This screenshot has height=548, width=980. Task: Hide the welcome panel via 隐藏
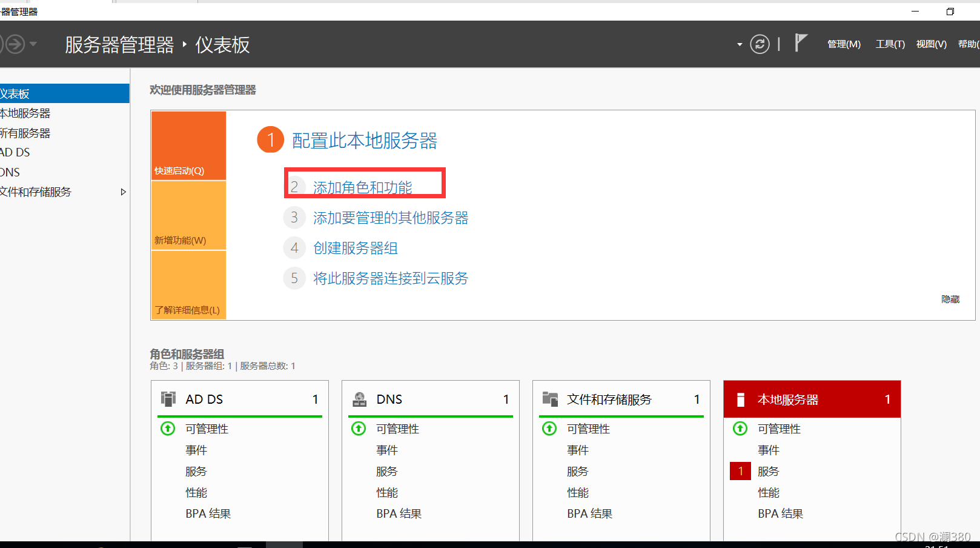click(950, 299)
